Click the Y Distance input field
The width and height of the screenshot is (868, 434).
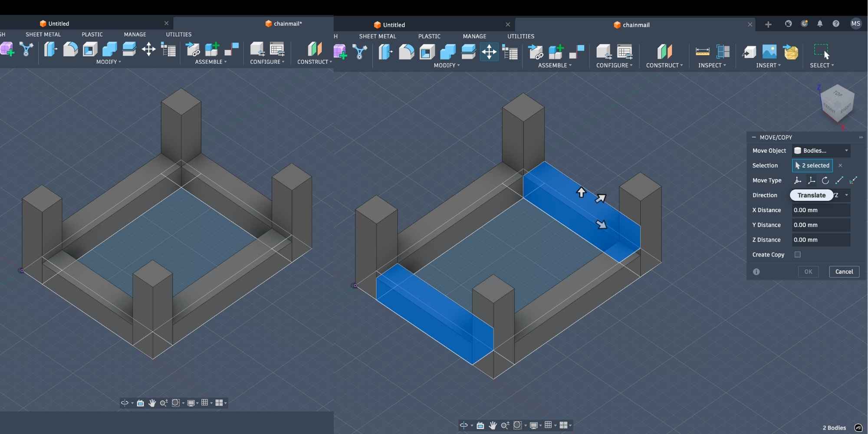[821, 225]
